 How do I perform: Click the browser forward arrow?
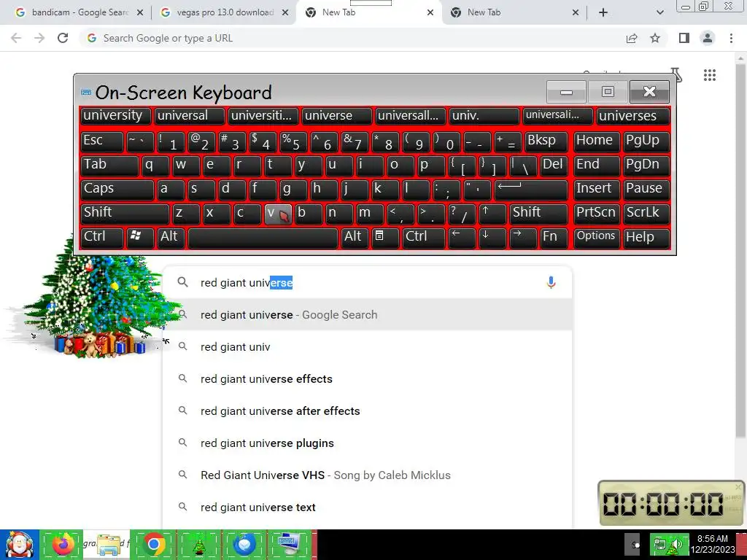(x=39, y=38)
